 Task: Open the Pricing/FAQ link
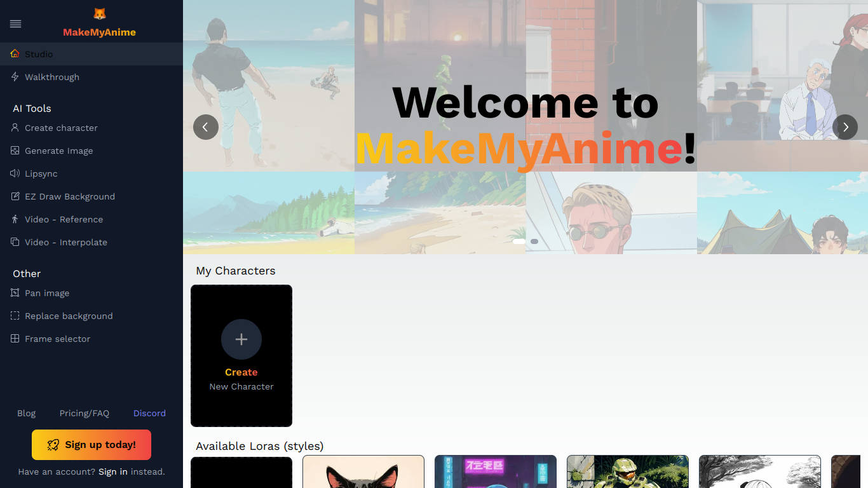point(85,413)
